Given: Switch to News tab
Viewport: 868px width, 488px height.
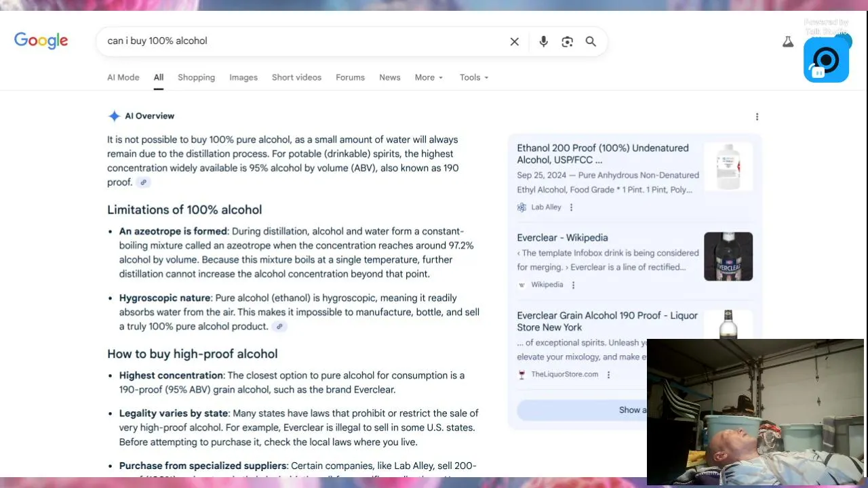Looking at the screenshot, I should [389, 77].
